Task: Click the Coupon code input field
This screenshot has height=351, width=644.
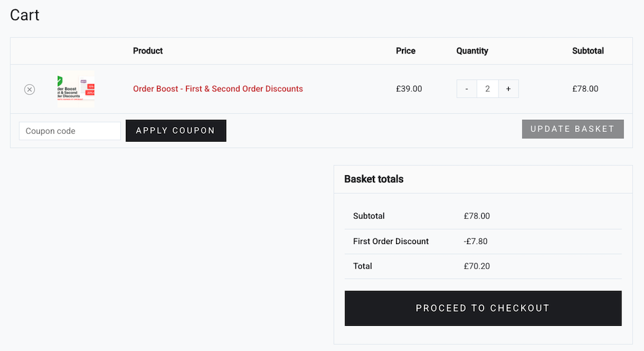Action: pyautogui.click(x=70, y=131)
